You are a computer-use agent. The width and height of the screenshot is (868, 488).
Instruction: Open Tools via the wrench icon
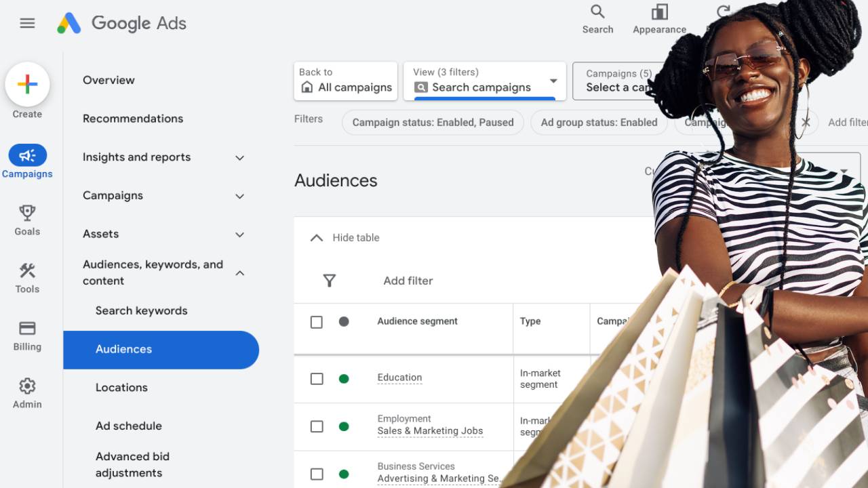click(x=27, y=270)
